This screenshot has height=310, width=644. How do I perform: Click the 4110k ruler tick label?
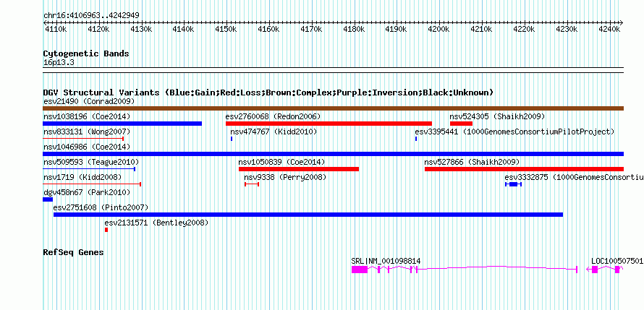tap(56, 30)
